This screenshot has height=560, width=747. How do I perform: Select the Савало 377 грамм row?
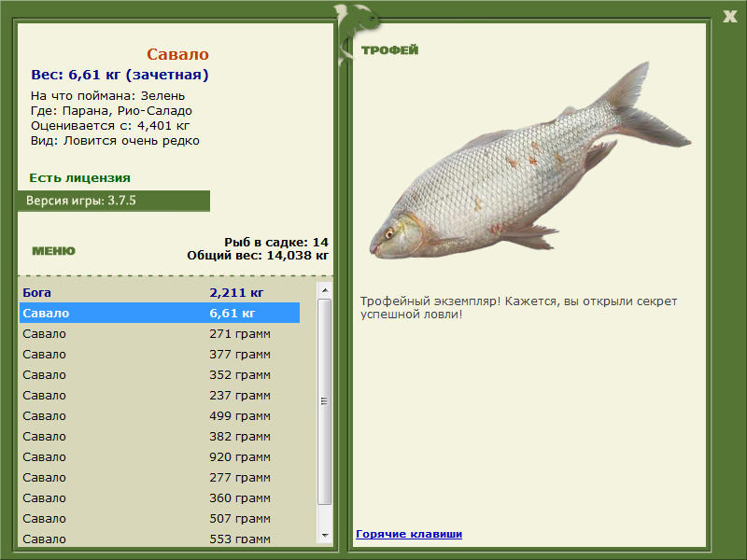[x=160, y=354]
